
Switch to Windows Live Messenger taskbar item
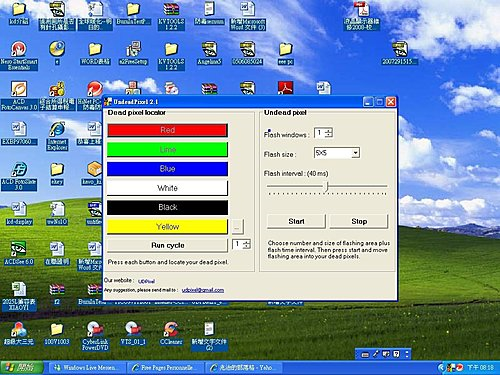88,368
